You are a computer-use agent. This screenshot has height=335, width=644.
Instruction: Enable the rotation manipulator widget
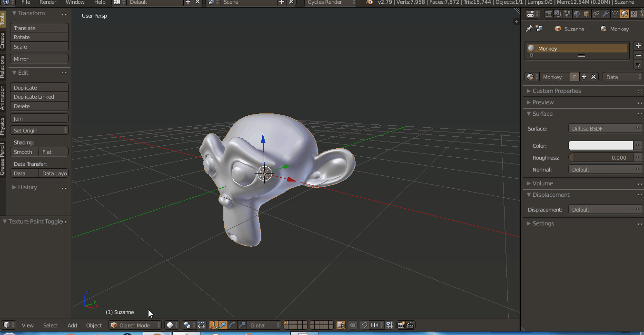(x=231, y=325)
